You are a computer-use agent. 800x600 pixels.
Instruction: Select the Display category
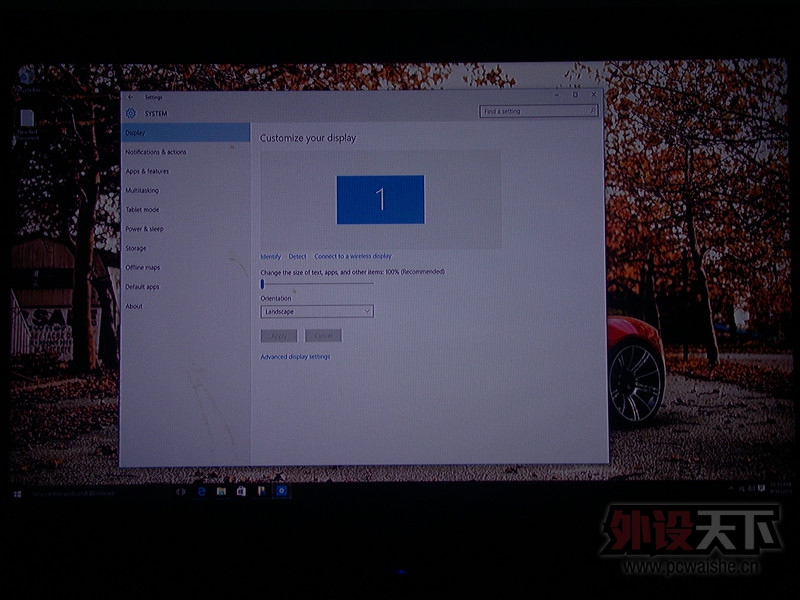(x=186, y=133)
